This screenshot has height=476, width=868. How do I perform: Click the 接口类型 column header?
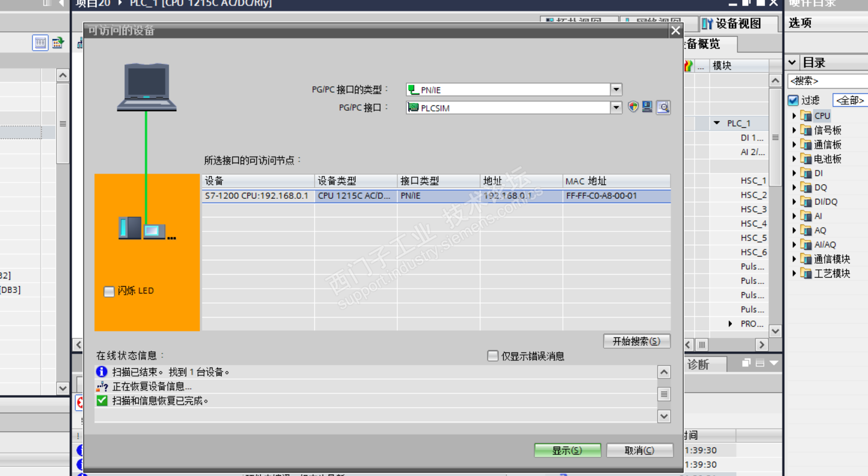439,181
